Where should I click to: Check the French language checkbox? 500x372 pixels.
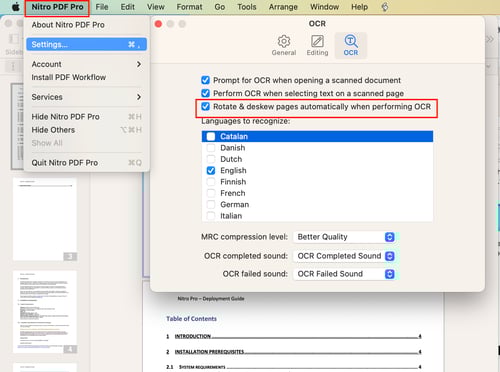point(211,193)
